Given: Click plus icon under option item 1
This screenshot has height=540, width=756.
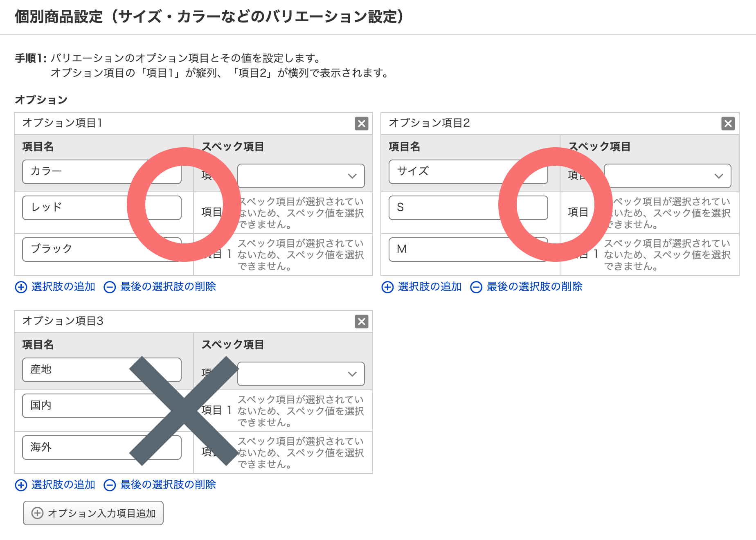Looking at the screenshot, I should (21, 287).
